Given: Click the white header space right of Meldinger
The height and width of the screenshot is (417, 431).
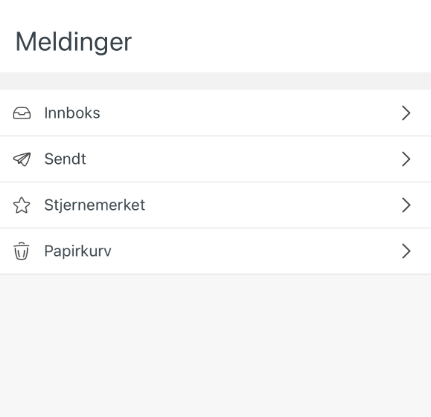Looking at the screenshot, I should pyautogui.click(x=280, y=40).
